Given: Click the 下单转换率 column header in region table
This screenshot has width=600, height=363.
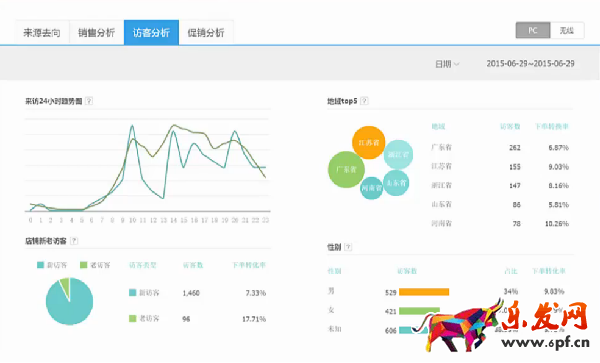Looking at the screenshot, I should coord(552,127).
